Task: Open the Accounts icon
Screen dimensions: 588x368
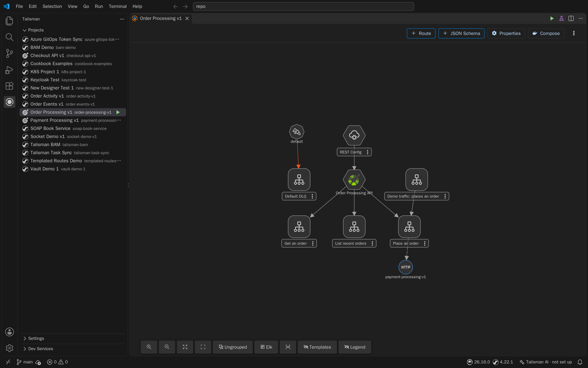Action: pyautogui.click(x=10, y=332)
